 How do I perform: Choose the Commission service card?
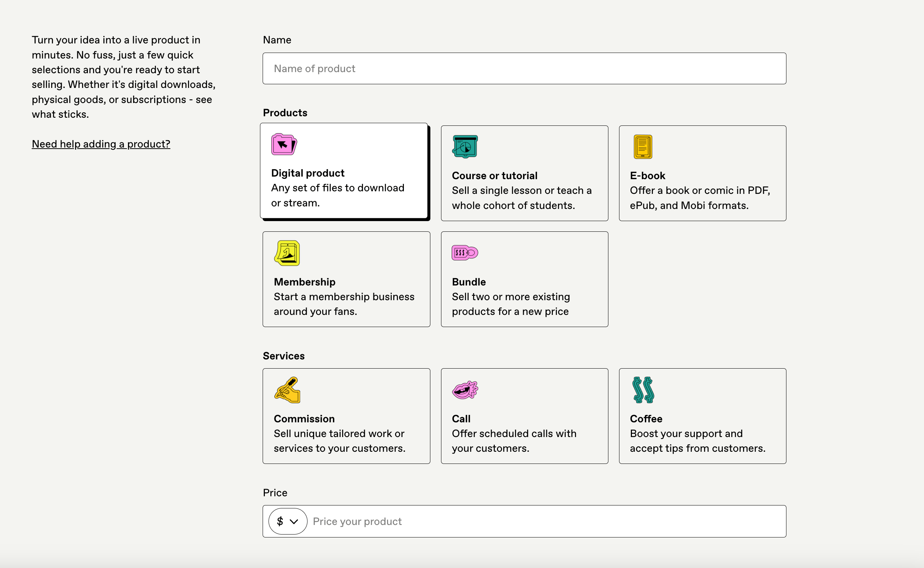point(346,433)
